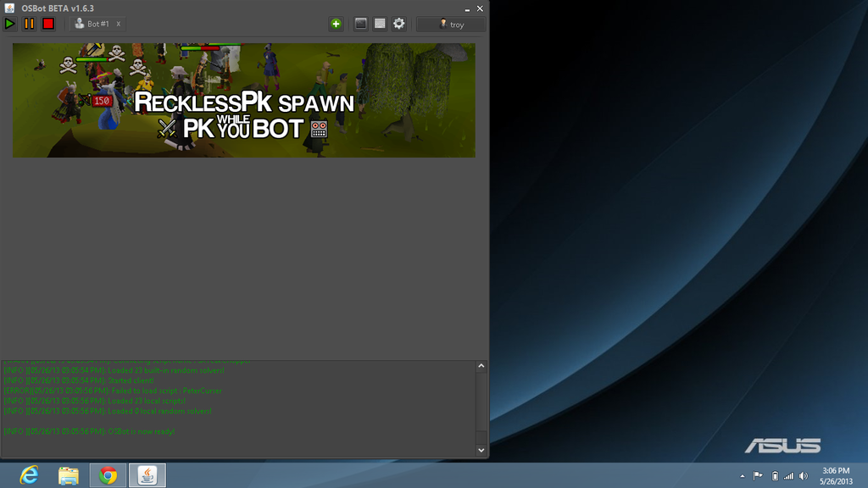Image resolution: width=868 pixels, height=488 pixels.
Task: Open the troy account button
Action: coord(451,24)
